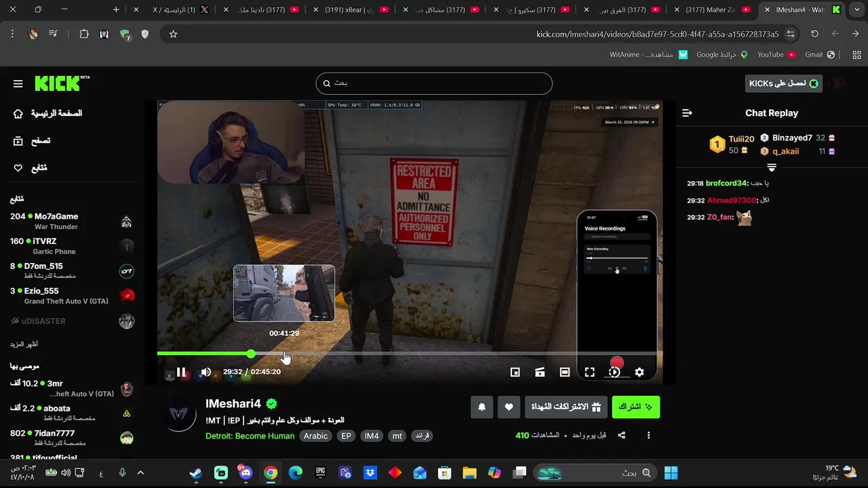This screenshot has width=868, height=488.
Task: Open Steam from the taskbar
Action: tap(196, 473)
